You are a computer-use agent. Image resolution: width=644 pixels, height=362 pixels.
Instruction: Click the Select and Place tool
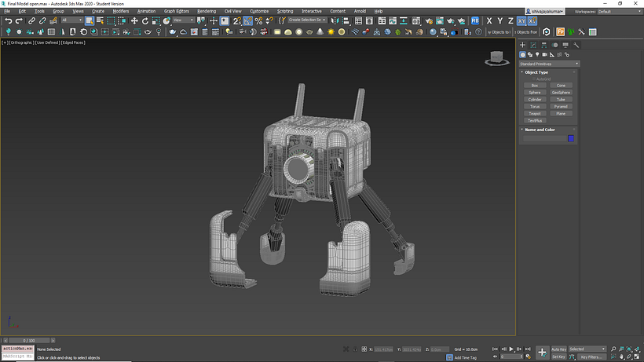pyautogui.click(x=166, y=20)
